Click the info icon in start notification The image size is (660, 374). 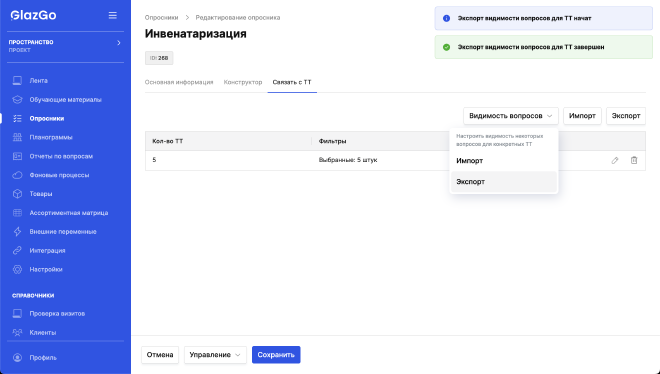(x=446, y=19)
